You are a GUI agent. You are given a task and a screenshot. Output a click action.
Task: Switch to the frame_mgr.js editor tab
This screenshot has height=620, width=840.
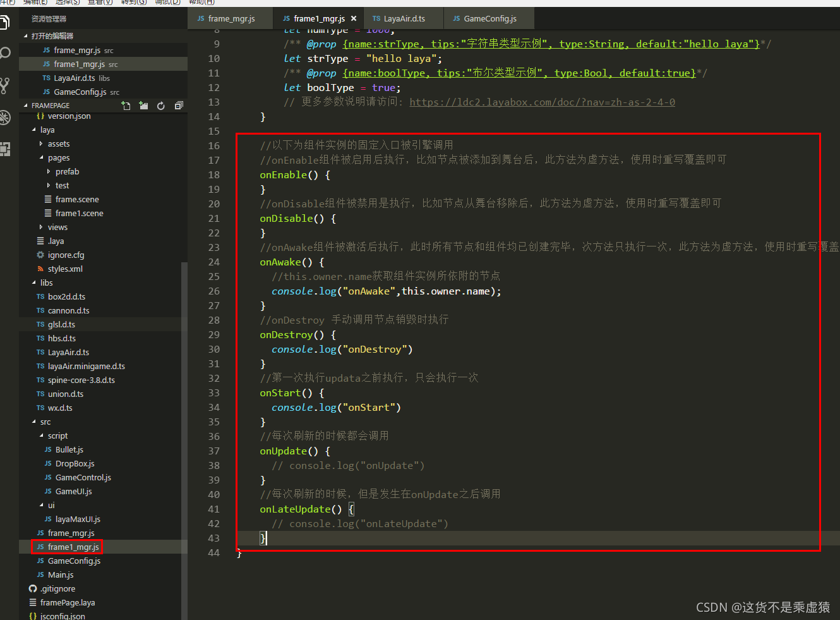point(231,19)
